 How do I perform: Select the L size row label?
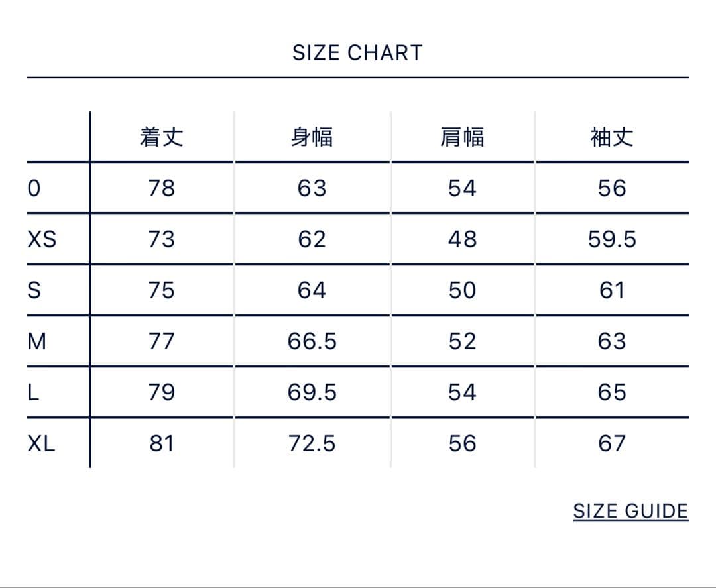click(33, 392)
